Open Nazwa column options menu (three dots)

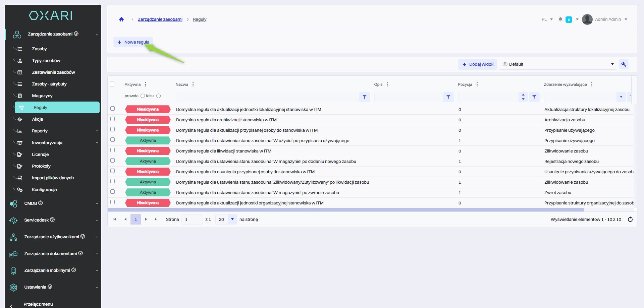pyautogui.click(x=193, y=84)
